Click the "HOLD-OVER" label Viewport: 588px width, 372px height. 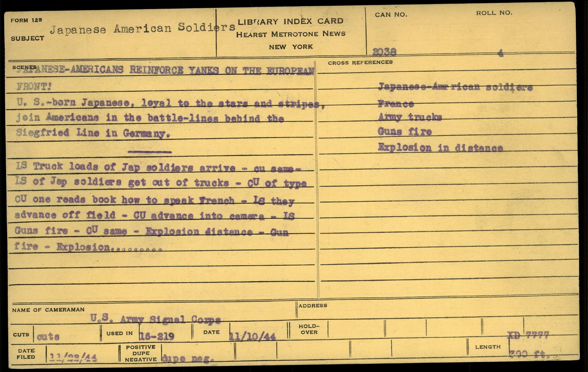pyautogui.click(x=309, y=329)
